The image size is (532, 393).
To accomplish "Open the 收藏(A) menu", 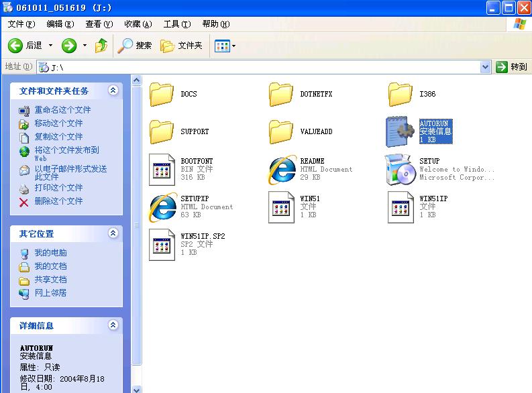I will (138, 24).
